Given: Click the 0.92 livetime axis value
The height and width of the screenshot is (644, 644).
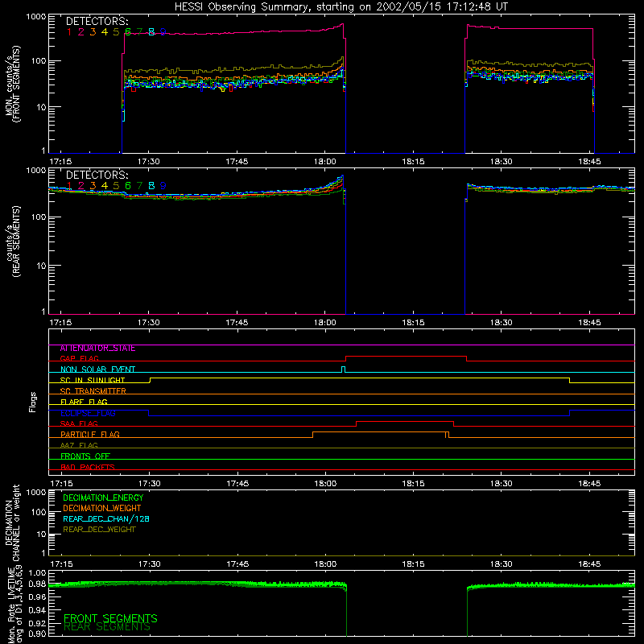Looking at the screenshot, I should point(38,621).
